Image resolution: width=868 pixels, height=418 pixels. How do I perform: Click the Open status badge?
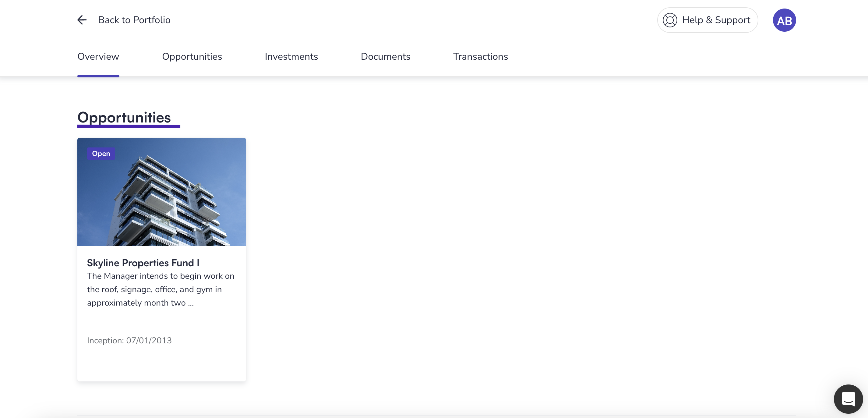point(101,153)
